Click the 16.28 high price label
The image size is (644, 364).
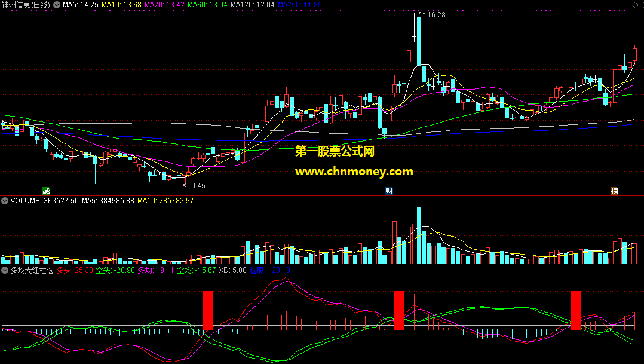pos(436,15)
